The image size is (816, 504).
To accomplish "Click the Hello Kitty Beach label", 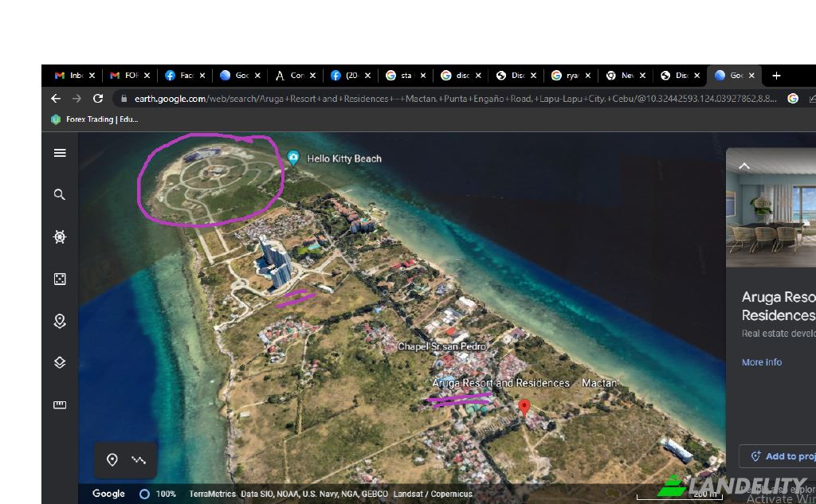I will coord(344,158).
